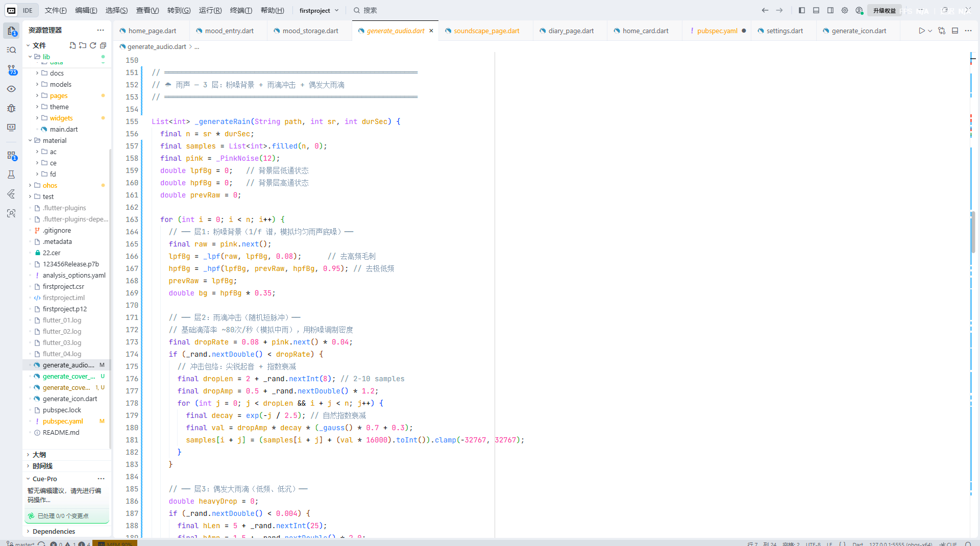Viewport: 980px width, 546px height.
Task: Open the remote device monitor icon
Action: pyautogui.click(x=11, y=128)
